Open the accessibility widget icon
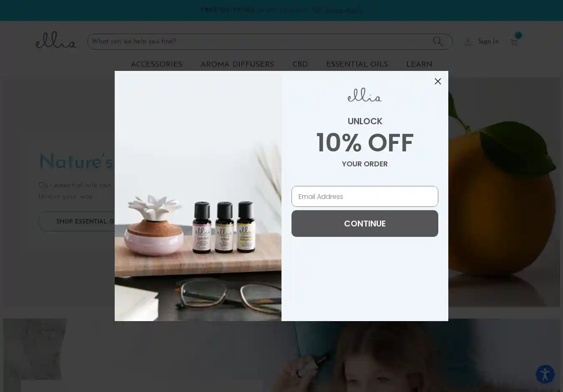 tap(545, 374)
